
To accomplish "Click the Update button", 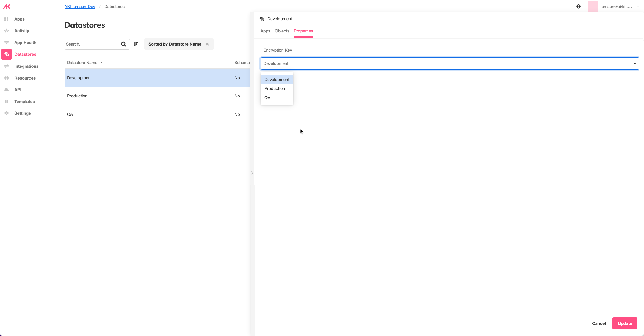I will point(625,323).
